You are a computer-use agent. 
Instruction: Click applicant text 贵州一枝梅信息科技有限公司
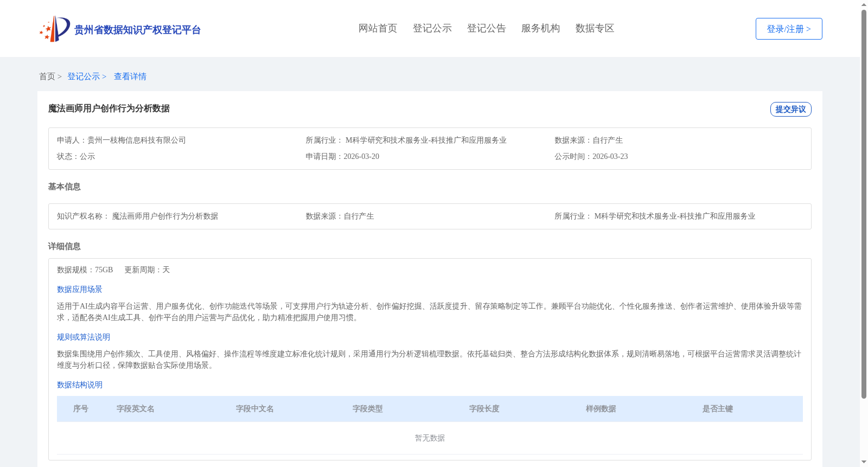(x=137, y=140)
